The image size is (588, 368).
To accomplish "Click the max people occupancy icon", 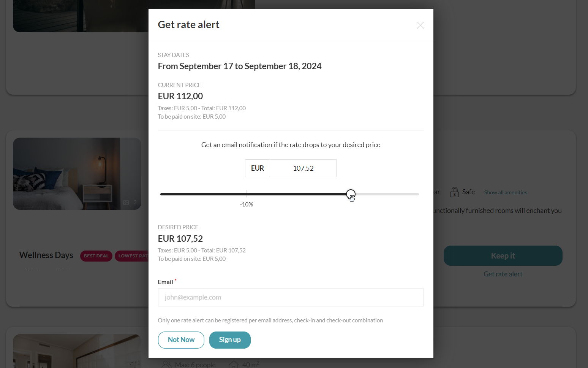I will pyautogui.click(x=166, y=364).
